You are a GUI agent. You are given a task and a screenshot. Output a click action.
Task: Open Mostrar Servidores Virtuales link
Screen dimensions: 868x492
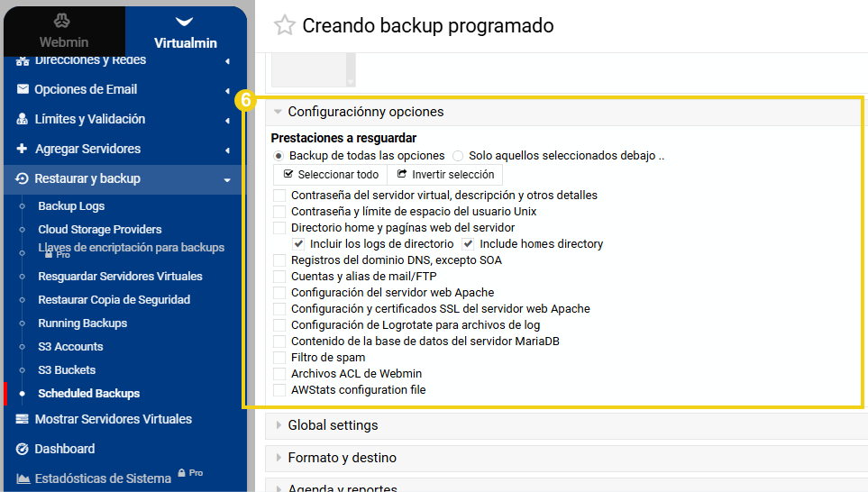(114, 419)
